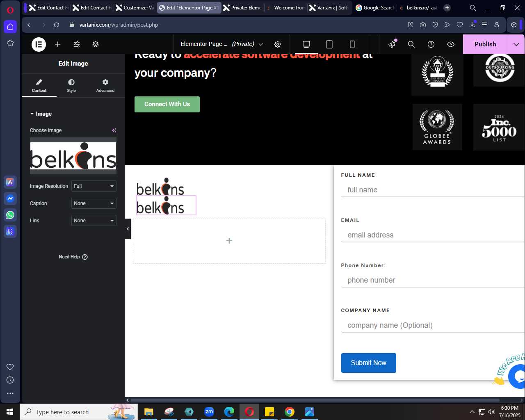Open Messenger in Opera sidebar

point(10,199)
